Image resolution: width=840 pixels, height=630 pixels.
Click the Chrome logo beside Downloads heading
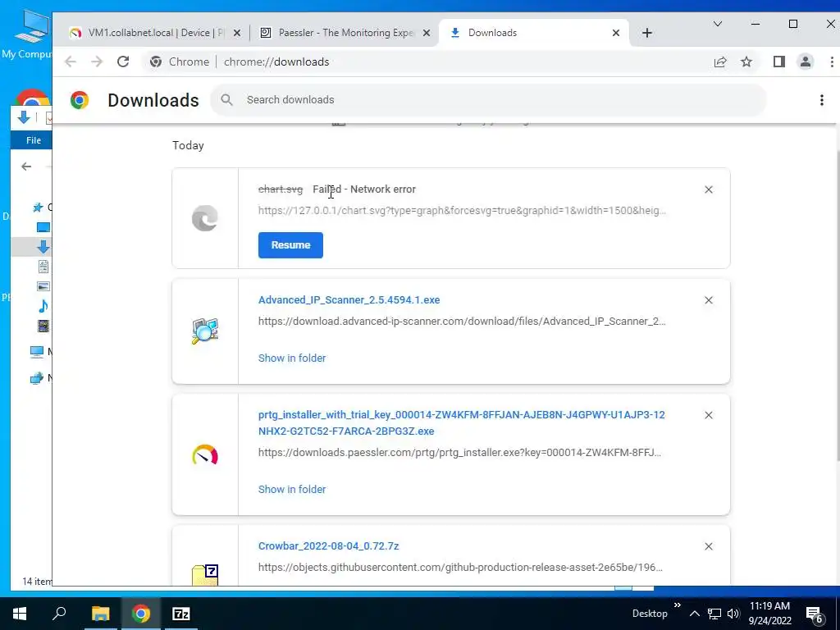click(80, 100)
